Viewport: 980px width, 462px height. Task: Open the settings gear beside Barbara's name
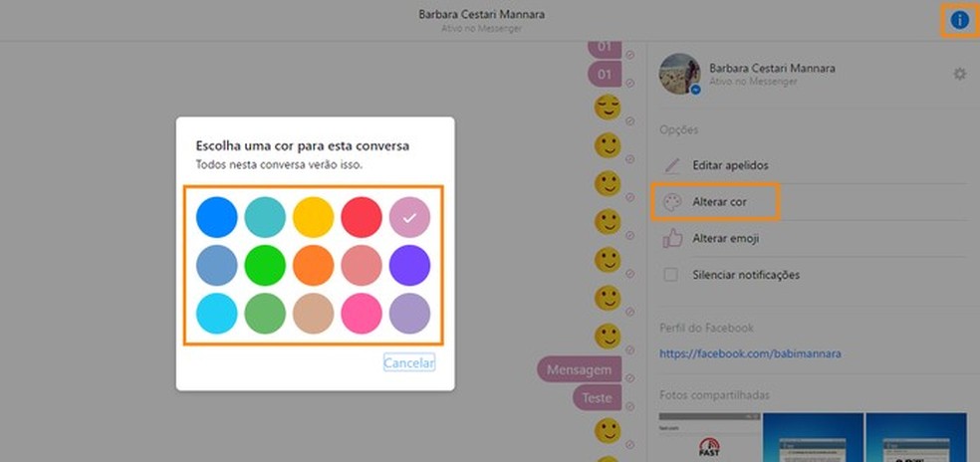tap(959, 75)
